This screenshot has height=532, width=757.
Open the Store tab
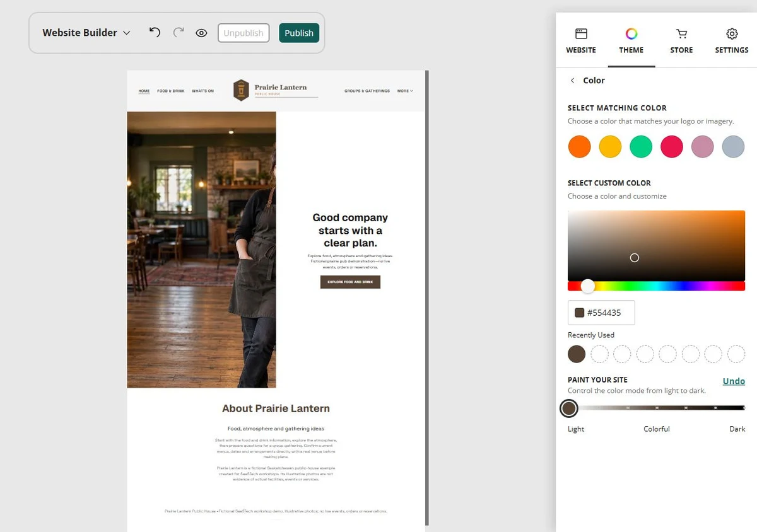(x=681, y=40)
